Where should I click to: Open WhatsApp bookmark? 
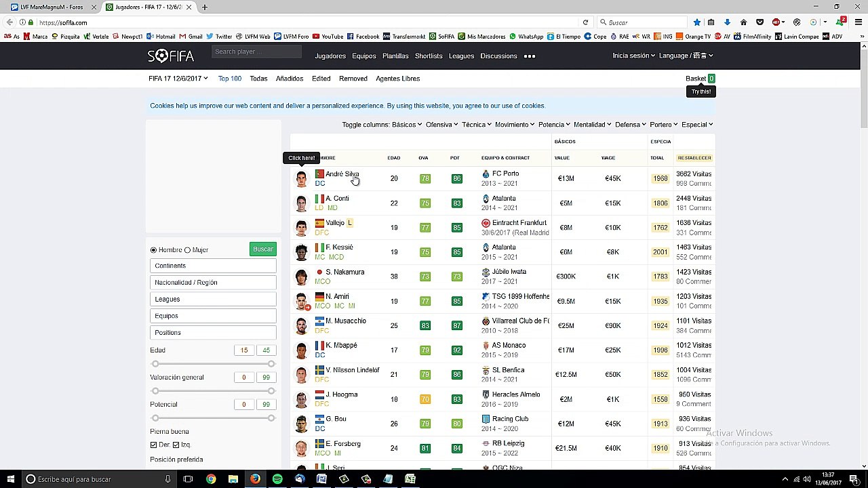[526, 37]
